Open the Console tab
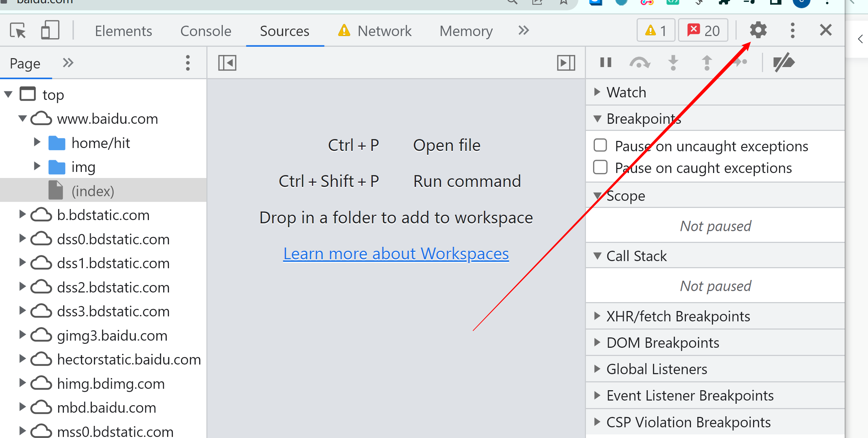 206,31
